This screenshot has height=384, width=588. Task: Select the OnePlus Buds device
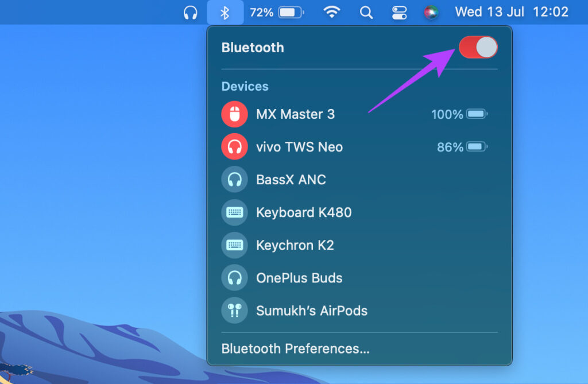tap(299, 278)
